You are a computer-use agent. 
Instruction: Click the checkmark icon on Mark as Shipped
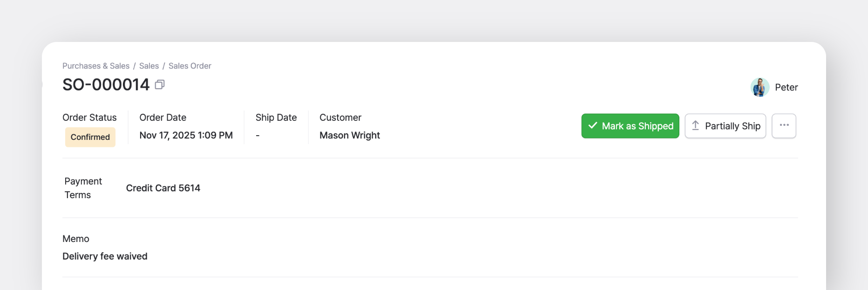(x=593, y=125)
